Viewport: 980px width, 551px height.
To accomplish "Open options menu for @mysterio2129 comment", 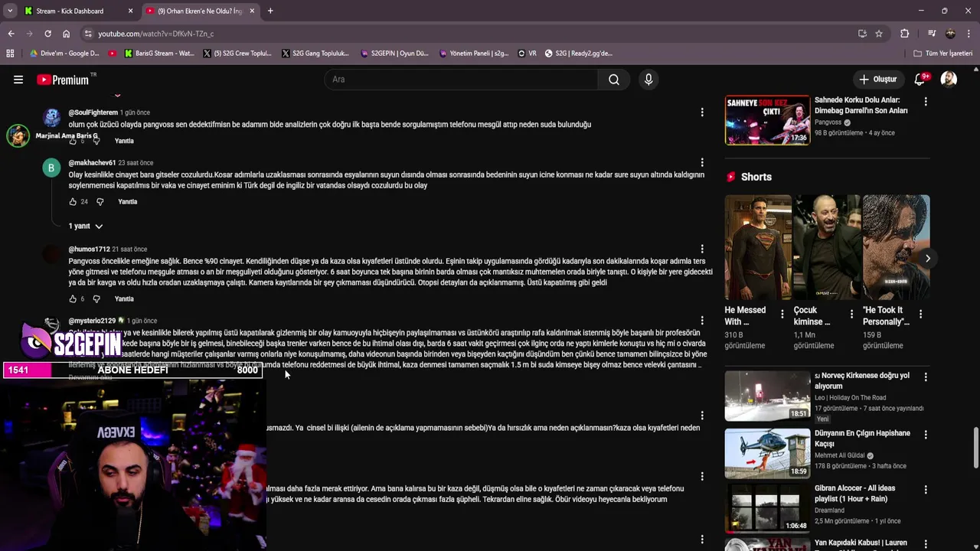I will pyautogui.click(x=702, y=321).
